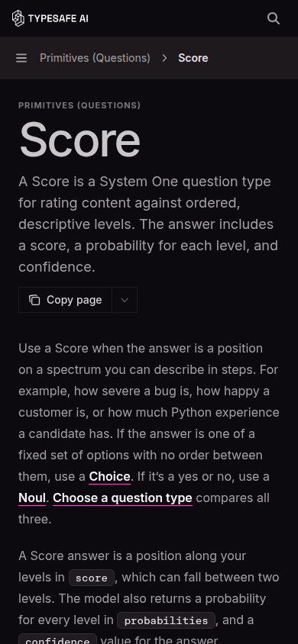The height and width of the screenshot is (644, 298).
Task: Click the large Score page heading
Action: pos(79,140)
